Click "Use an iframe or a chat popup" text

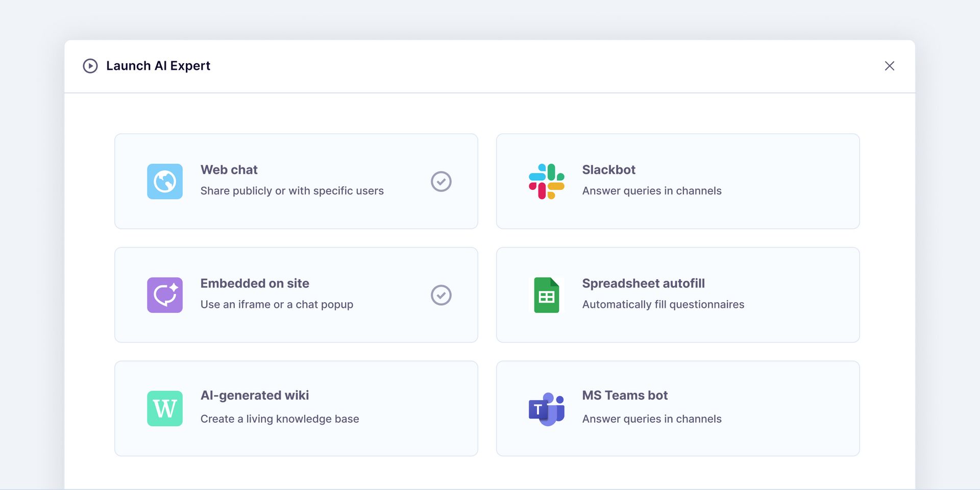(277, 305)
